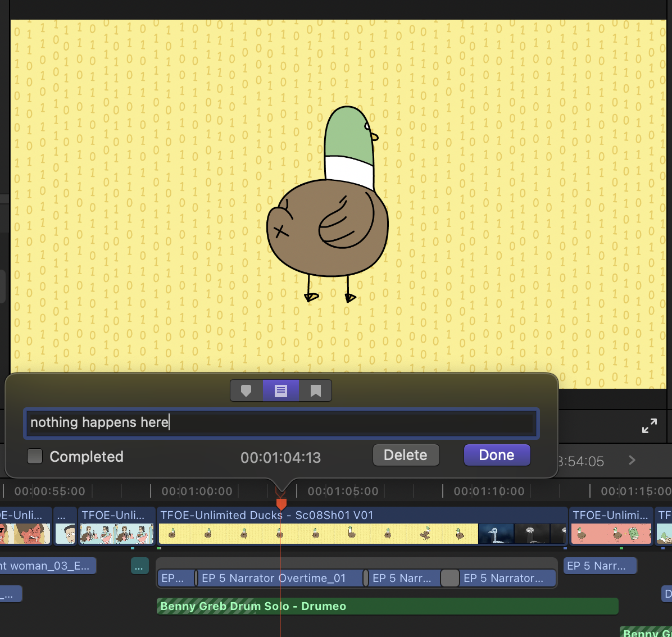Click the marker timecode 00:01:04:13

point(280,458)
